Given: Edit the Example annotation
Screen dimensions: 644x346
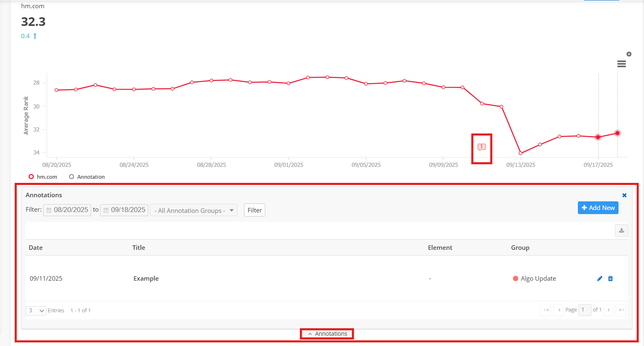Looking at the screenshot, I should tap(600, 279).
